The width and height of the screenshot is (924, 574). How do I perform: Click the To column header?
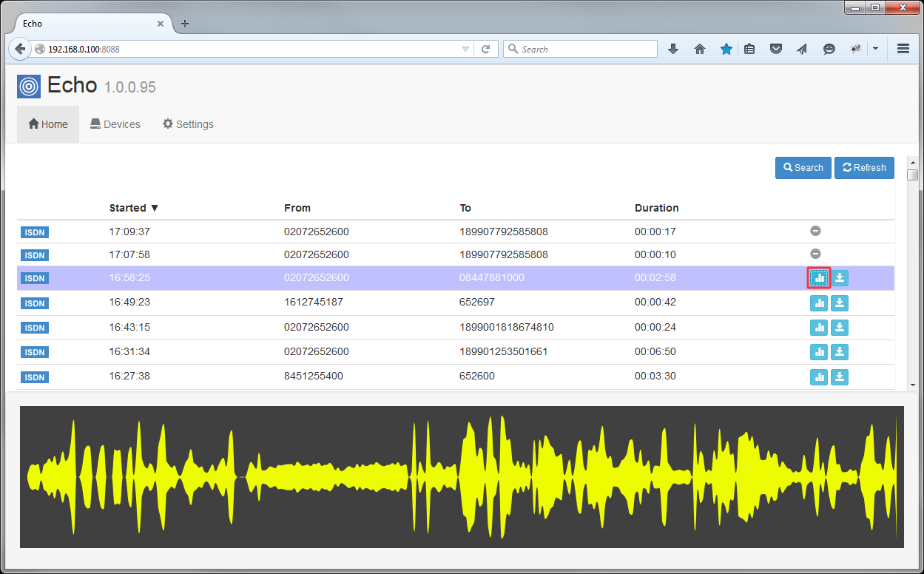465,208
